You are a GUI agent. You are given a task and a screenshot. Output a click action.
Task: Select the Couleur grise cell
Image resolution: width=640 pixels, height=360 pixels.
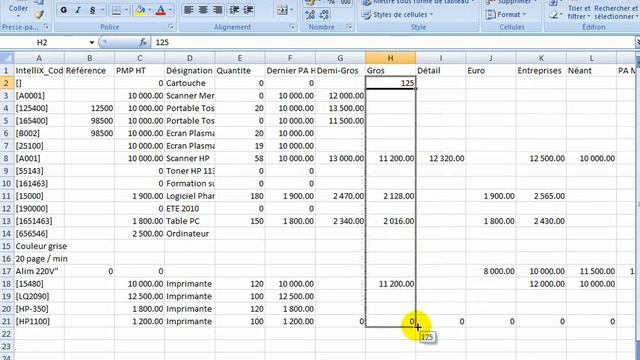pyautogui.click(x=39, y=246)
